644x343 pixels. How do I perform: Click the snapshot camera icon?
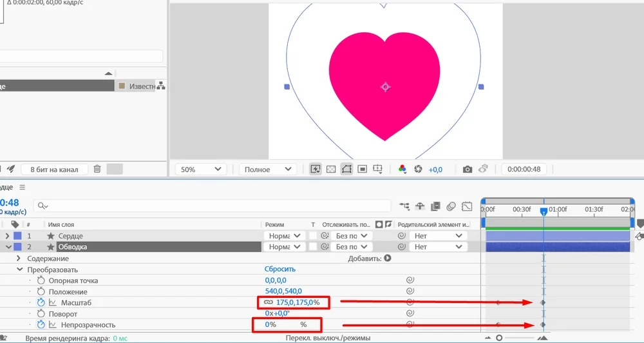pyautogui.click(x=468, y=170)
